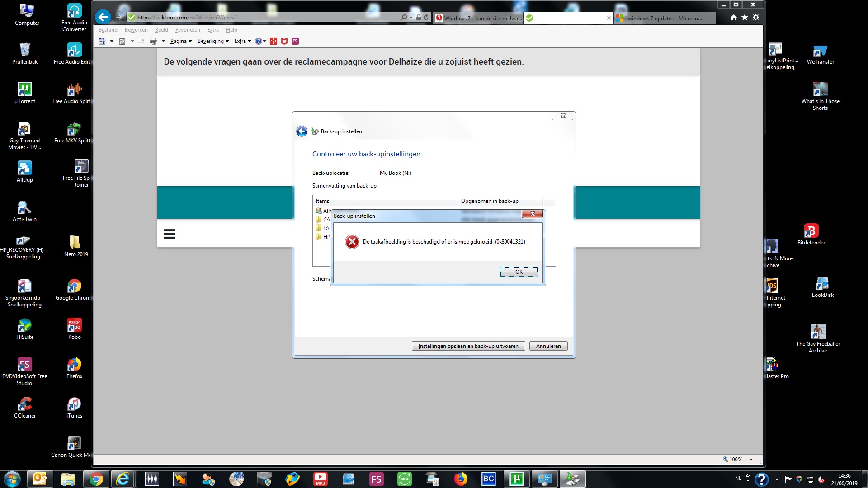Switch to the windows 7 updates tab
The width and height of the screenshot is (868, 488).
pyautogui.click(x=660, y=18)
